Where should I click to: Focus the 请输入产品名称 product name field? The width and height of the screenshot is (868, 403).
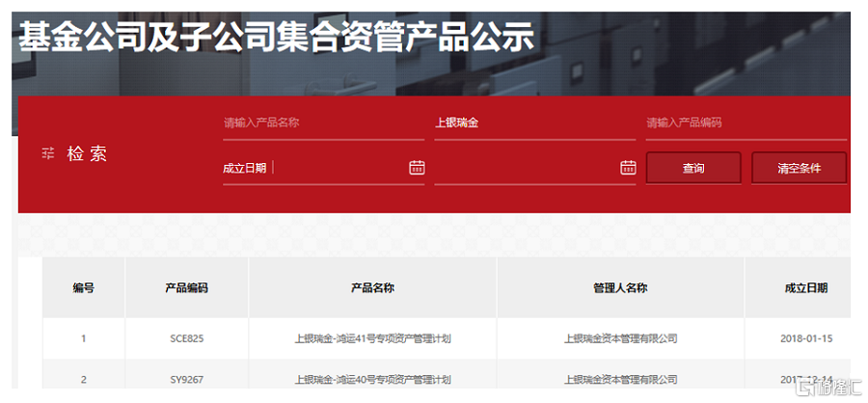point(323,122)
